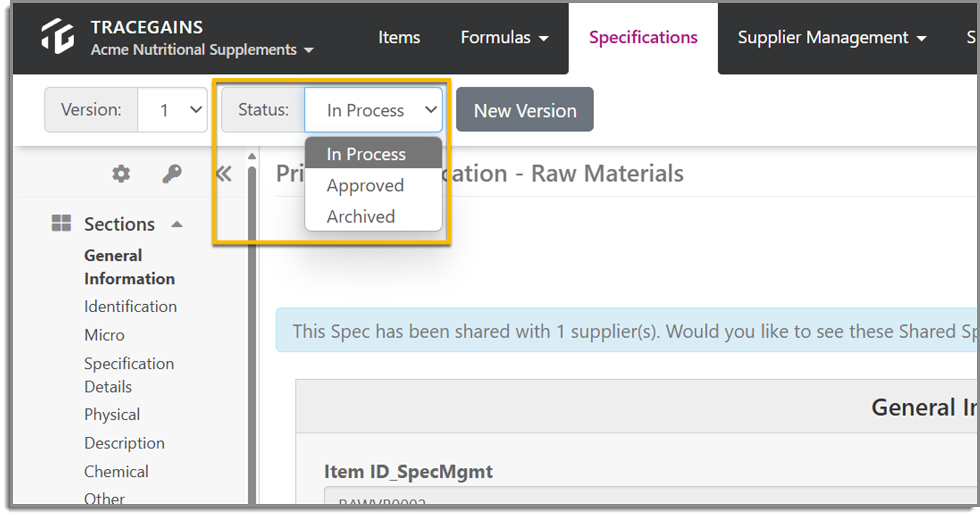This screenshot has width=980, height=517.
Task: Click the Status label
Action: pyautogui.click(x=264, y=109)
